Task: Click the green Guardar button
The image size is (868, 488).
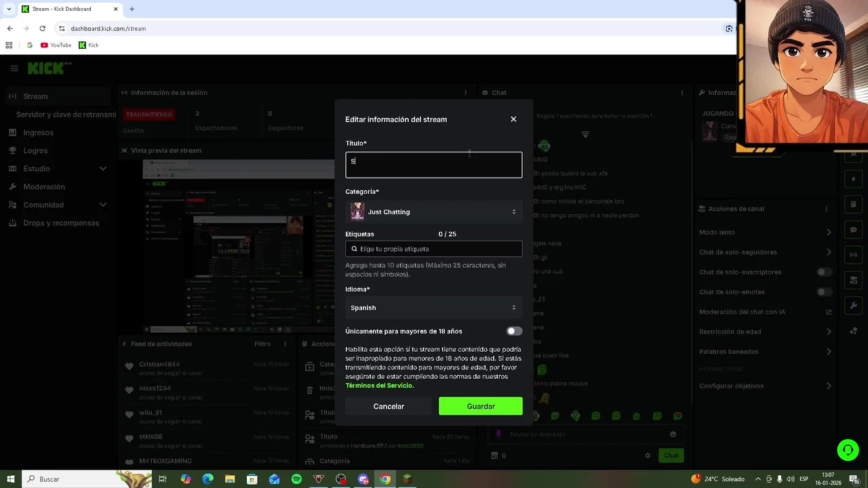Action: point(481,406)
